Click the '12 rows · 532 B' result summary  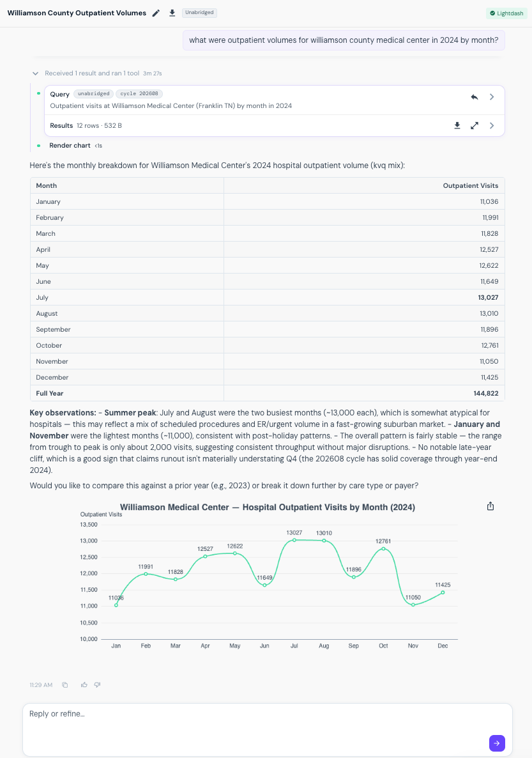click(99, 126)
